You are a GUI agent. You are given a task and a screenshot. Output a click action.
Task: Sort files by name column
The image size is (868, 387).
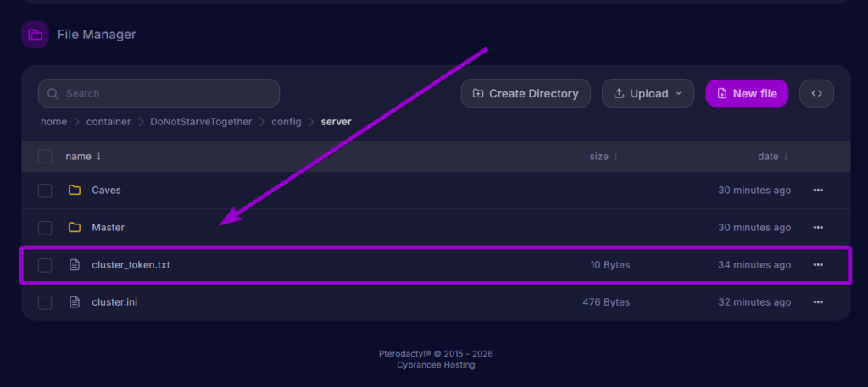[84, 157]
